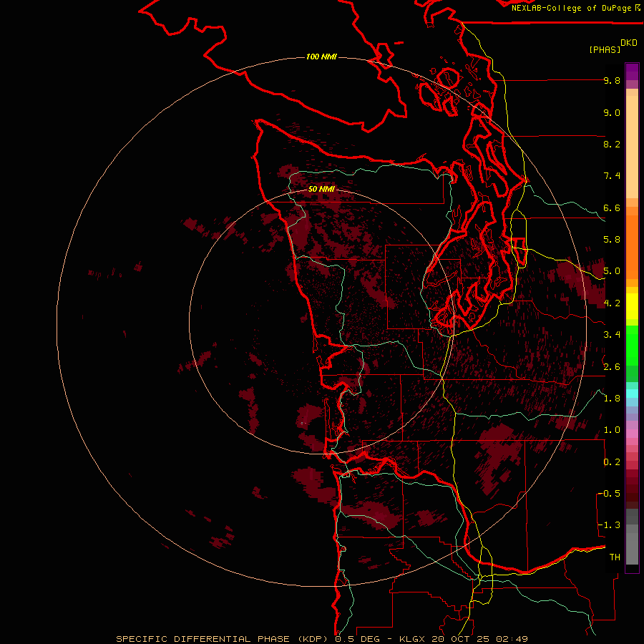
Task: Click the [PHAS] legend label
Action: pyautogui.click(x=605, y=49)
